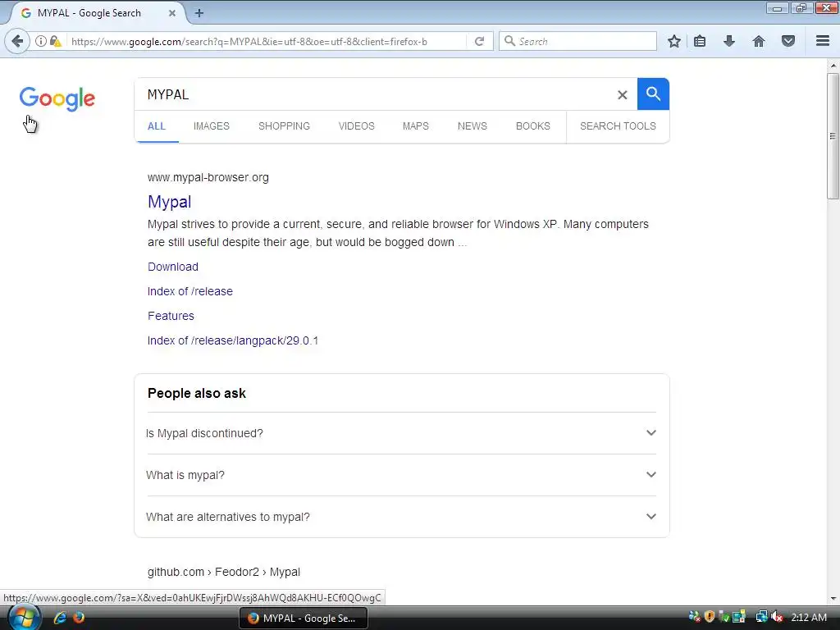The image size is (840, 630).
Task: Select MYPAL - Google Search taskbar button
Action: click(x=304, y=618)
